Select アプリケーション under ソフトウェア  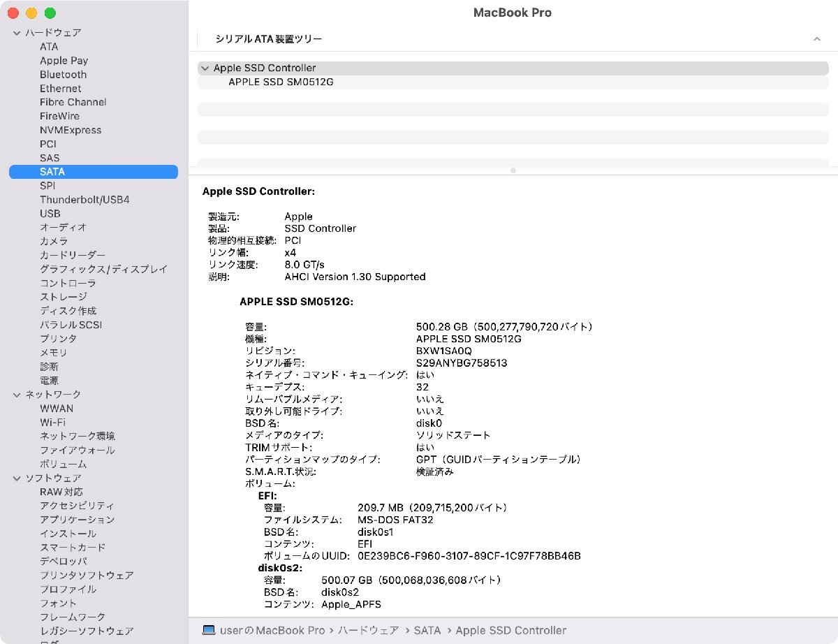[x=75, y=519]
